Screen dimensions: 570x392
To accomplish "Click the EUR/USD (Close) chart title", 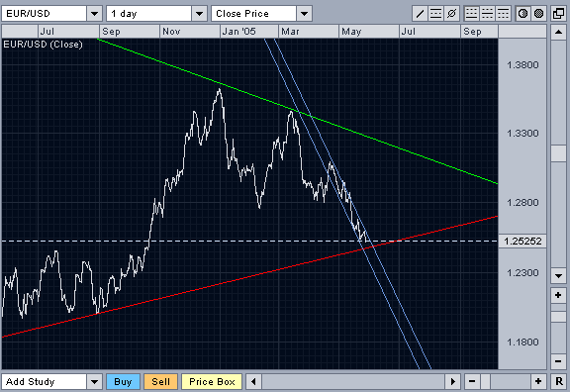I will pos(43,45).
